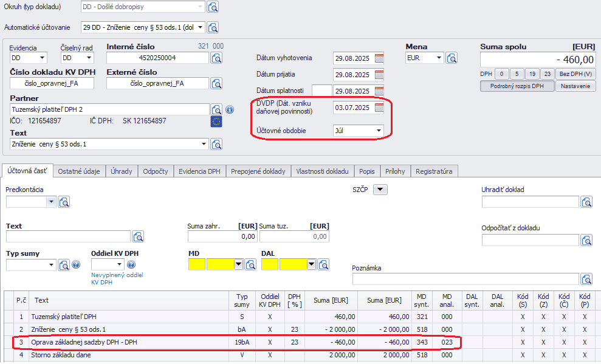Viewport: 601px width, 364px height.
Task: Open lookup icon beside Okruh document type
Action: [x=213, y=7]
